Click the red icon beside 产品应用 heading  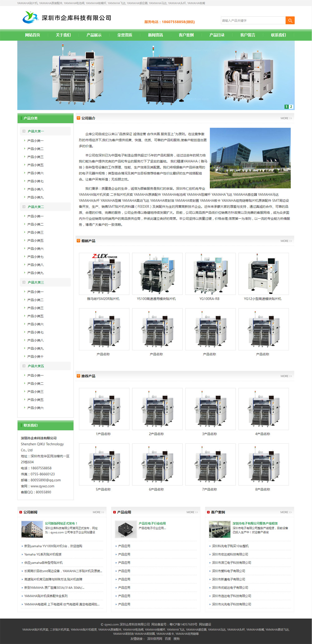115,512
